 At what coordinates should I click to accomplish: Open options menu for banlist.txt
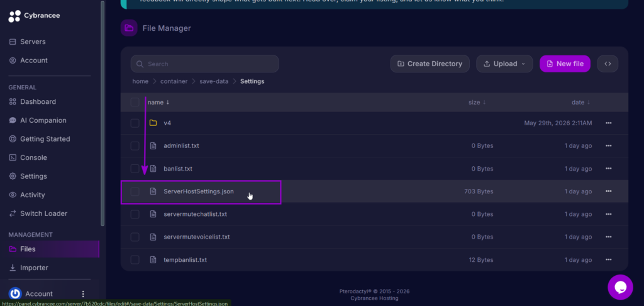608,169
